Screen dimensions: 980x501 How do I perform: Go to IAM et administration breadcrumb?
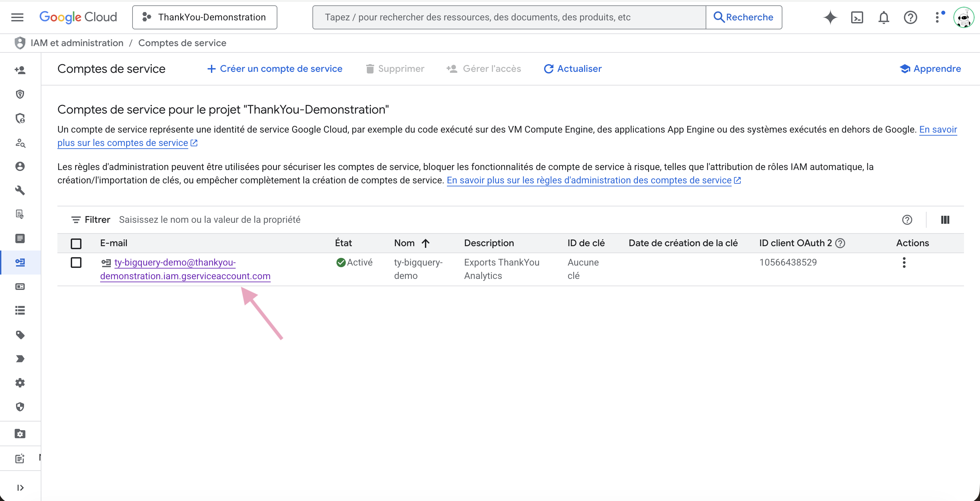[x=77, y=43]
